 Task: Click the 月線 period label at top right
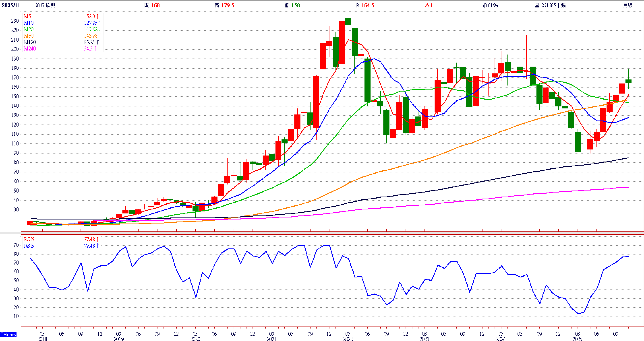click(x=627, y=5)
